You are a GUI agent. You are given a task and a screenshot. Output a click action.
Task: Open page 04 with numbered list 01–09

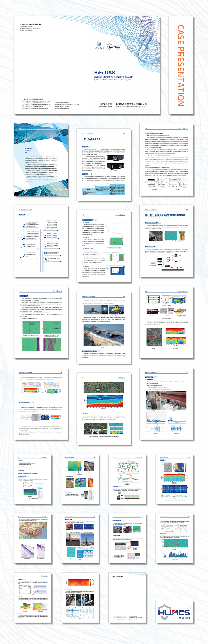41,241
